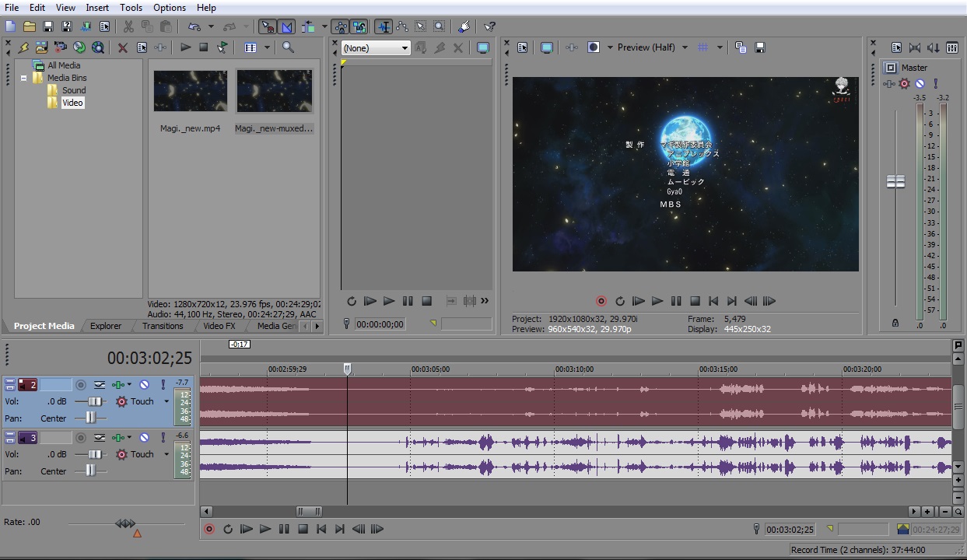Open Video Preview on external monitor icon

[547, 47]
